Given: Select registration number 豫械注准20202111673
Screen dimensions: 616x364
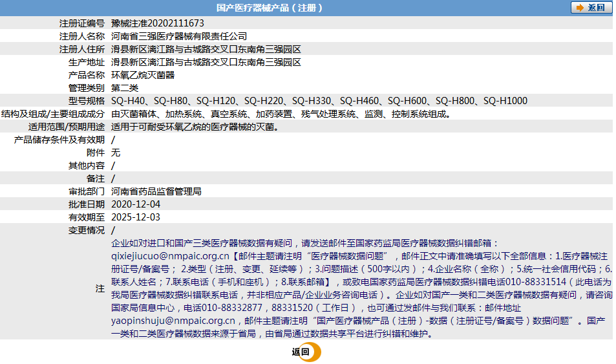Looking at the screenshot, I should click(158, 23).
